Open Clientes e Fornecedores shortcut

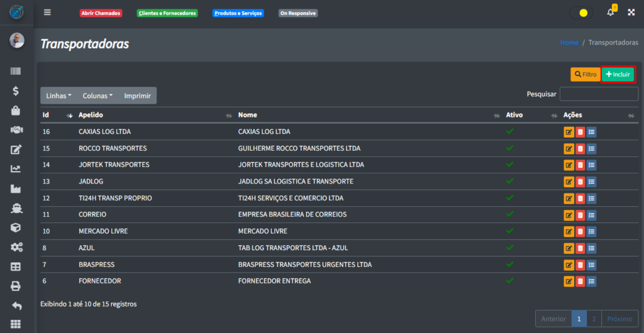coord(167,13)
